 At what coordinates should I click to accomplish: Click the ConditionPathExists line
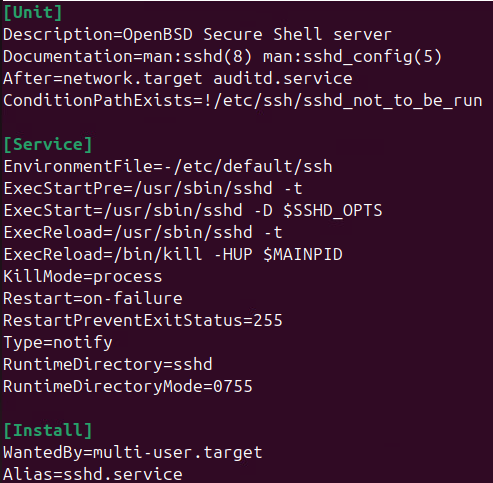243,101
